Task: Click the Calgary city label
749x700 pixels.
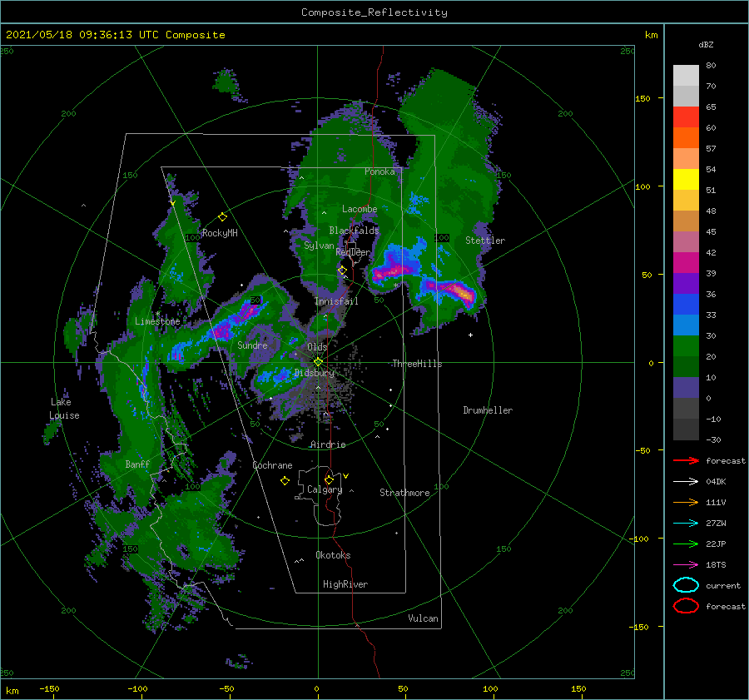Action: (325, 489)
